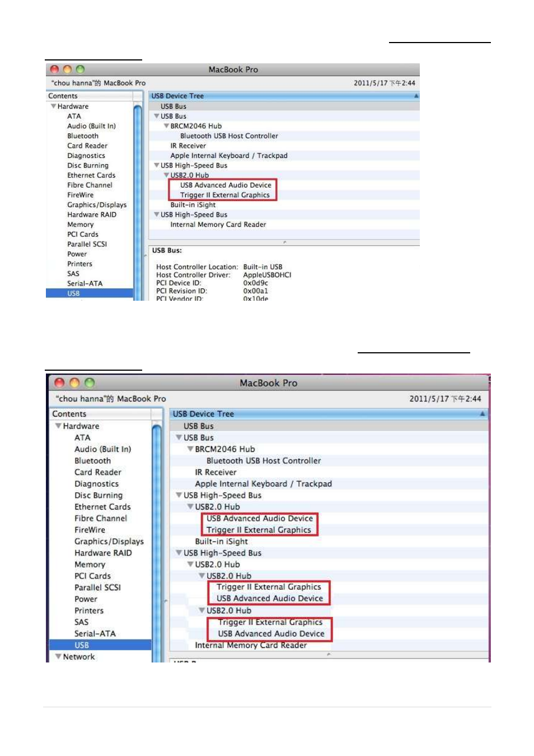Select Internal Memory Card Reader in the lower window
This screenshot has width=534, height=756.
(251, 645)
